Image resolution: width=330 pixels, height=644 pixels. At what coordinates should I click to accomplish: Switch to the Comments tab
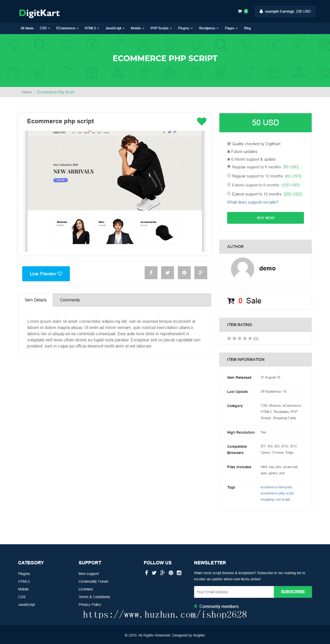tap(70, 300)
